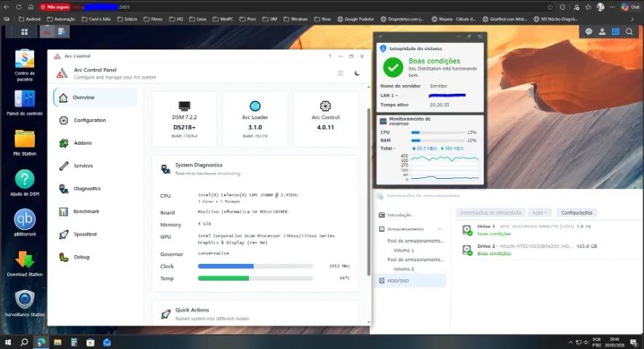Screen dimensions: 644x349
Task: Click the Configurações button
Action: click(x=576, y=213)
